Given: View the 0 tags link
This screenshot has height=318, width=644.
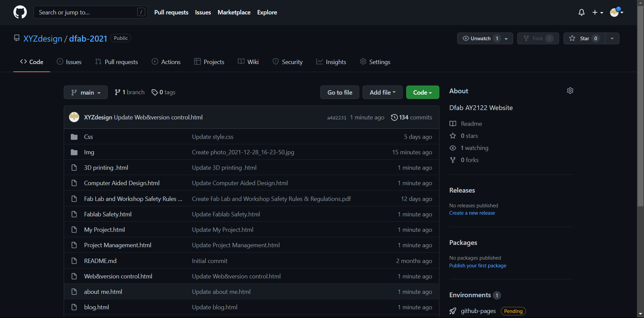Looking at the screenshot, I should point(163,92).
